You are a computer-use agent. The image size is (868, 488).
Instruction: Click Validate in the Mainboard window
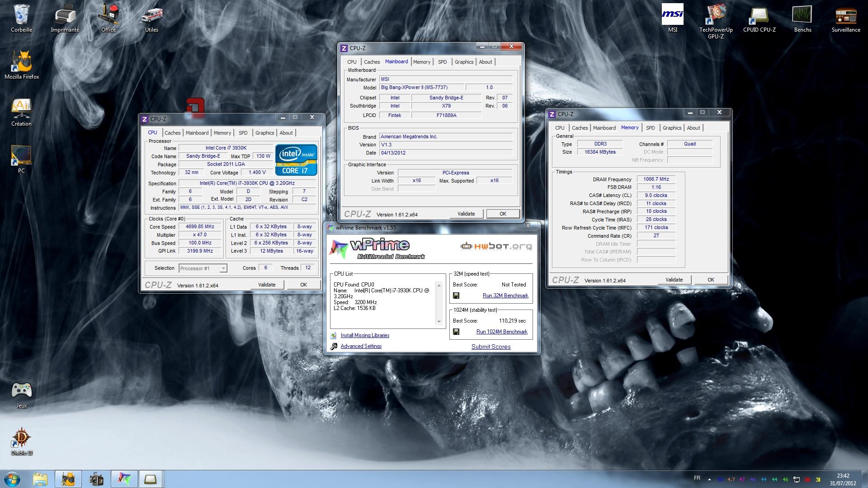[x=466, y=214]
